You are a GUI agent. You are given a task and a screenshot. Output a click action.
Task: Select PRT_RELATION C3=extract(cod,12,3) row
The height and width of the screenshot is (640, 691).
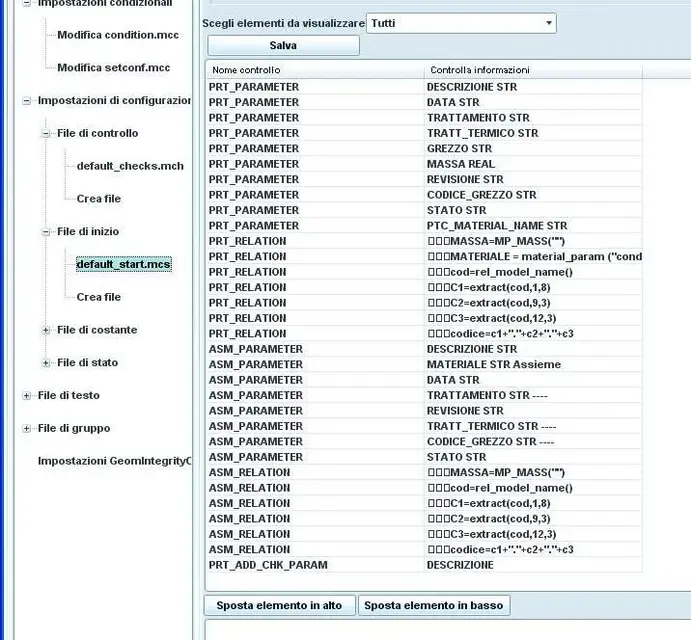[x=424, y=318]
